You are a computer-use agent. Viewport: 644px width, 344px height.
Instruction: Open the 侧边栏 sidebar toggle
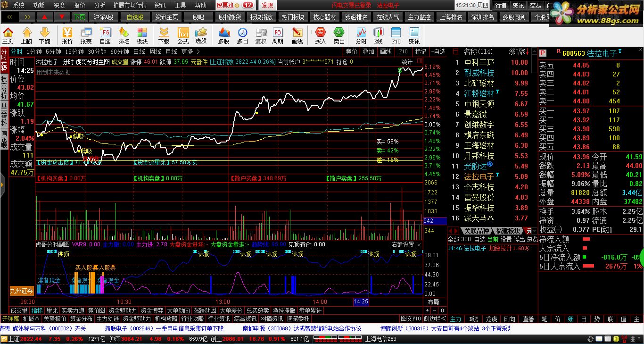[434, 319]
